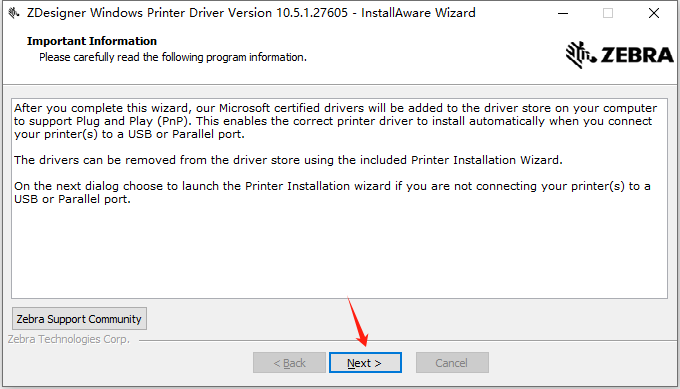Minimize the InstallAware Wizard window

[x=563, y=13]
